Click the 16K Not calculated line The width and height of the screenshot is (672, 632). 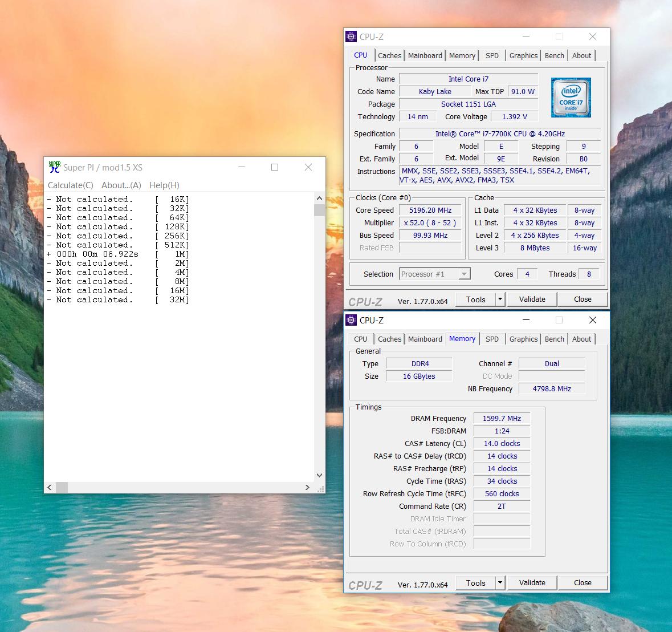(118, 199)
